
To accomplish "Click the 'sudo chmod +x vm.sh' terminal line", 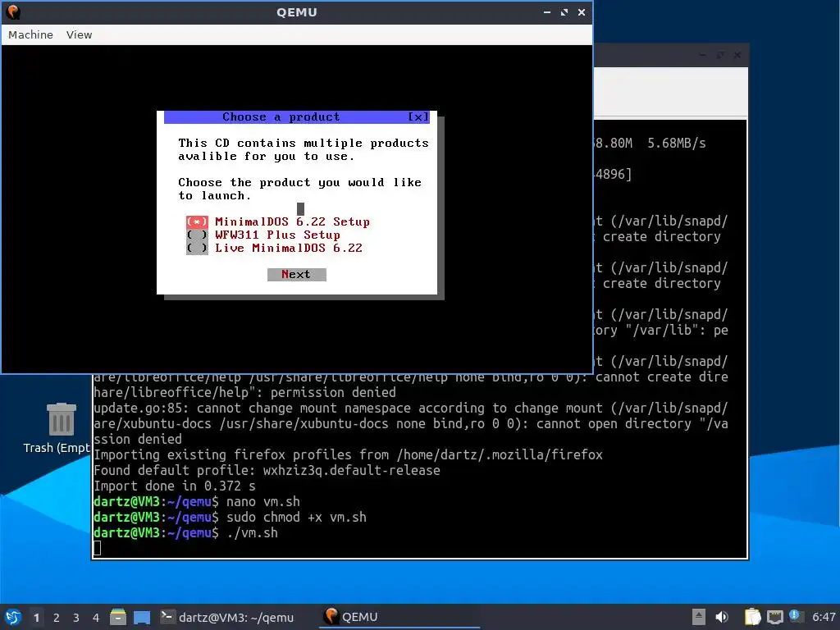I will click(x=230, y=518).
